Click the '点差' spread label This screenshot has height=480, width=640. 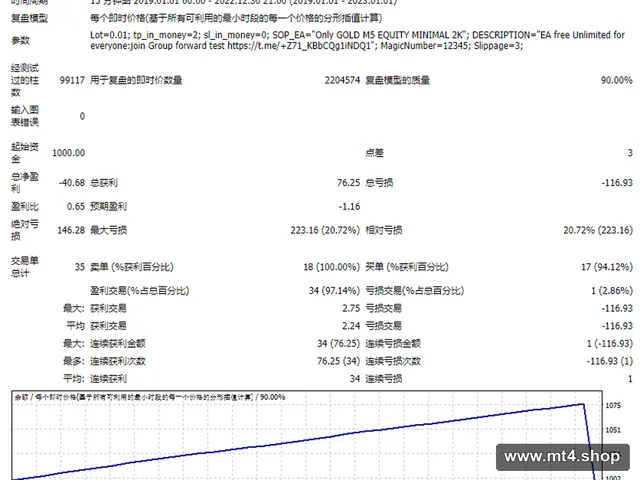(374, 153)
